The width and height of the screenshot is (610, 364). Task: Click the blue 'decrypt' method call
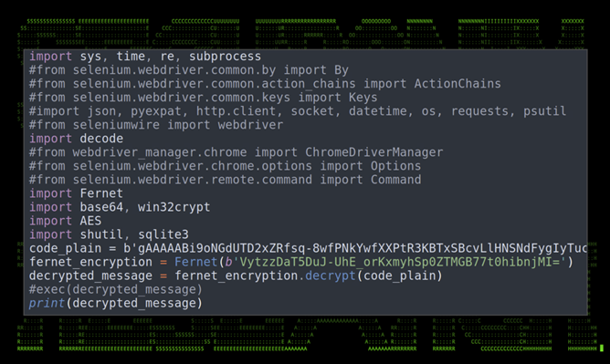pos(331,276)
